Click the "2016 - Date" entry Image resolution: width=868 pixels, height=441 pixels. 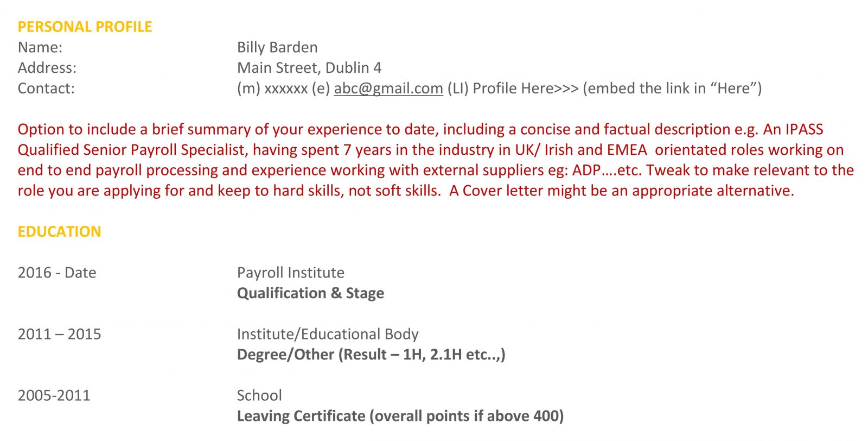pos(57,273)
